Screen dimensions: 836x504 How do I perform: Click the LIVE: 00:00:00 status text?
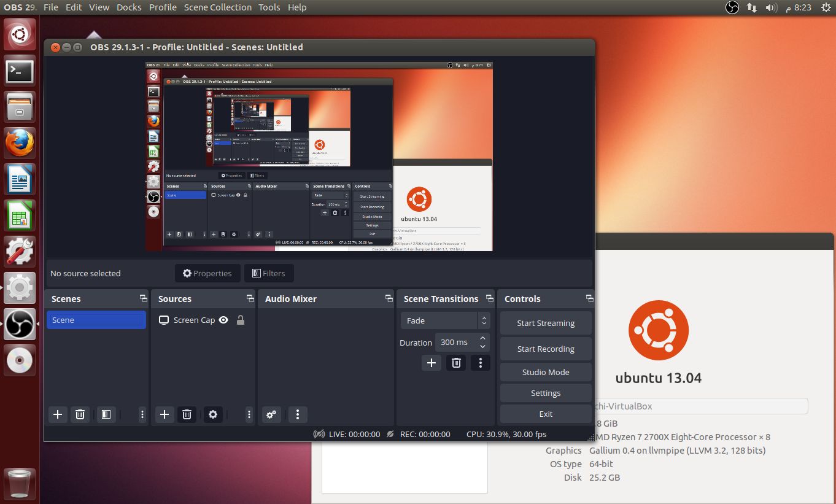pyautogui.click(x=354, y=434)
